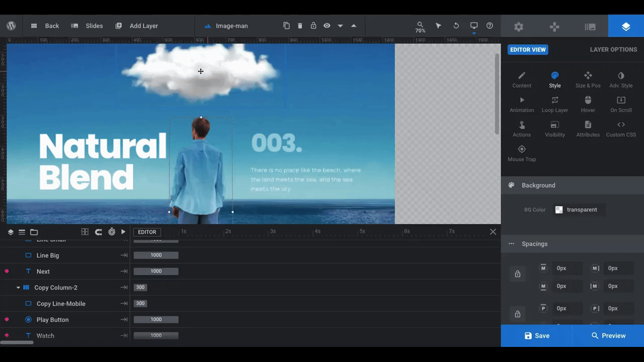
Task: Collapse the Copy Column-2 group
Action: click(x=18, y=288)
